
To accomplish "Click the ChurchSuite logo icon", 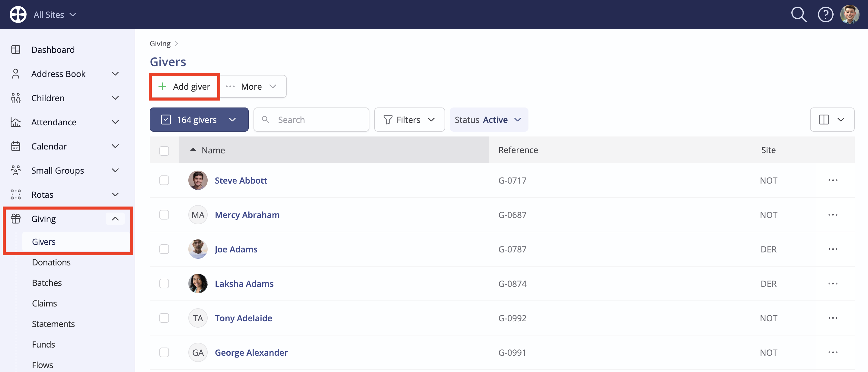I will 18,14.
